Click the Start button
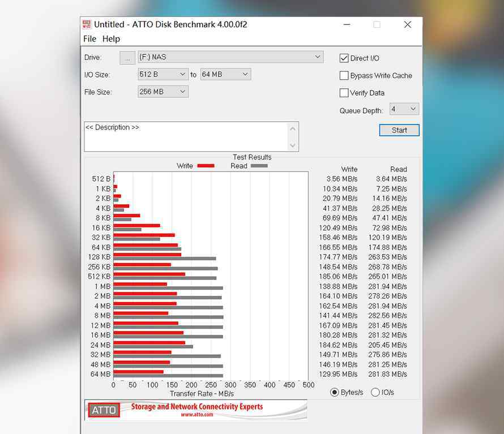Image resolution: width=504 pixels, height=434 pixels. [x=399, y=130]
